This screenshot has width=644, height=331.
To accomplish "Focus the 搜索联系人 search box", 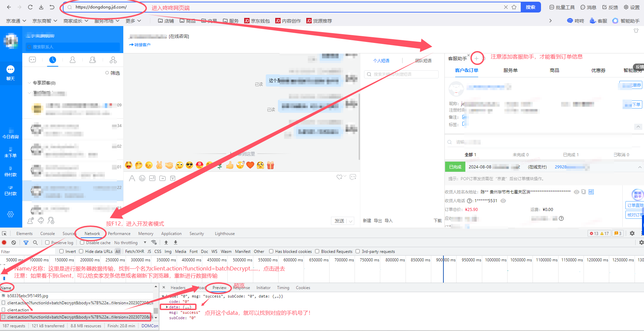I will [73, 47].
